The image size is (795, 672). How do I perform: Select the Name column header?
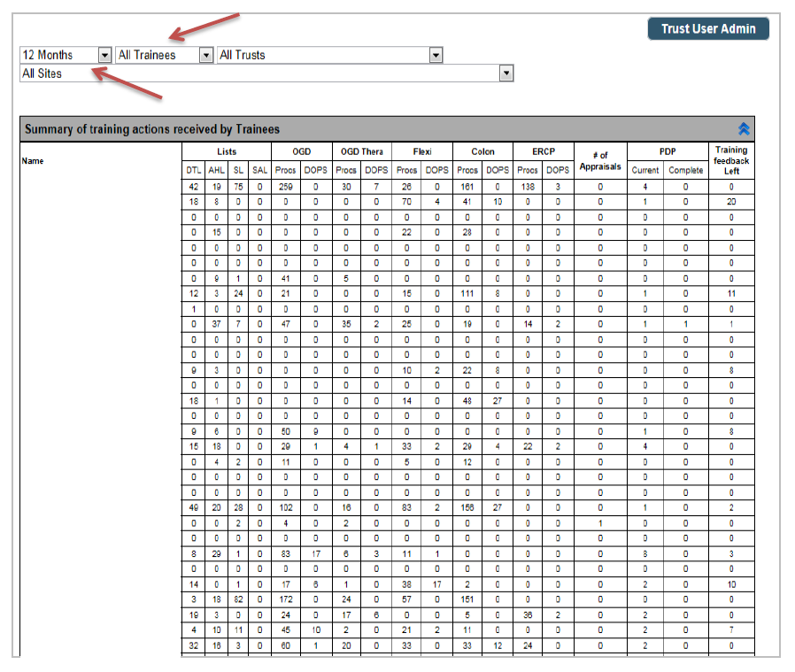point(33,161)
